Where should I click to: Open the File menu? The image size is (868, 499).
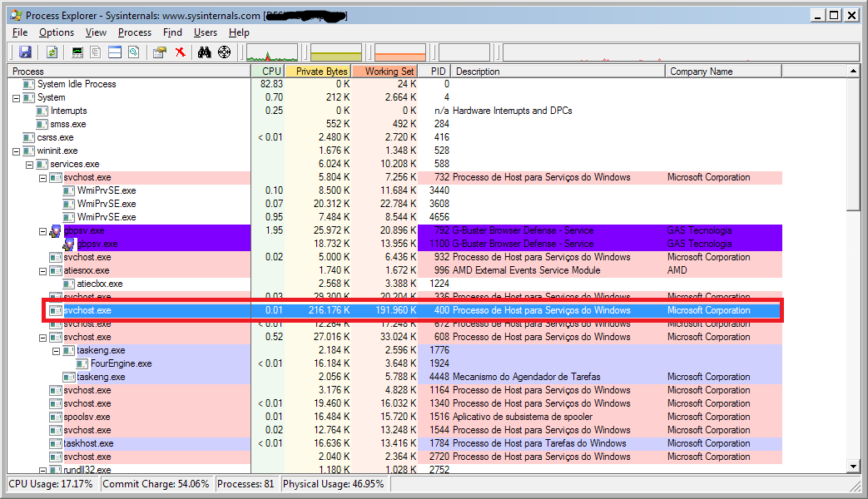(x=20, y=32)
